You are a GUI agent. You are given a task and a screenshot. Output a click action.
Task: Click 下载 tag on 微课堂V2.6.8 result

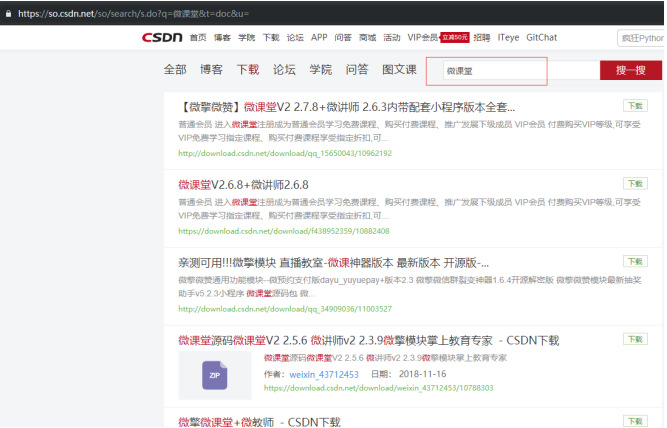coord(635,183)
